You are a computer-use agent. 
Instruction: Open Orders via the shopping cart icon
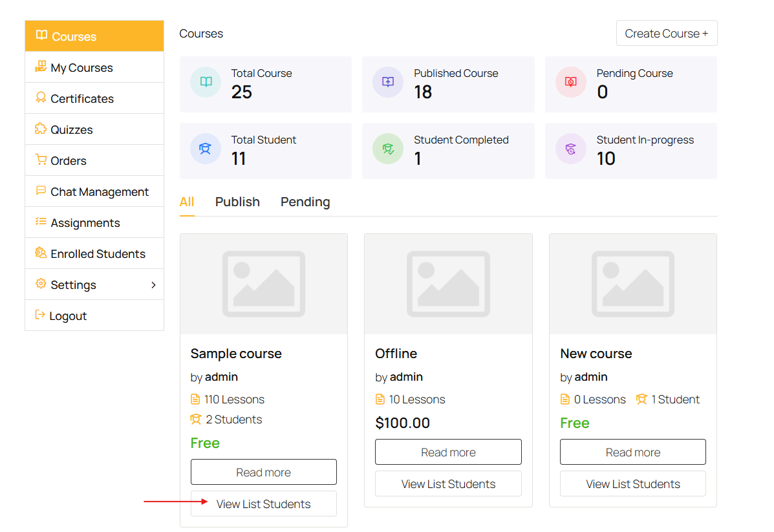point(39,160)
